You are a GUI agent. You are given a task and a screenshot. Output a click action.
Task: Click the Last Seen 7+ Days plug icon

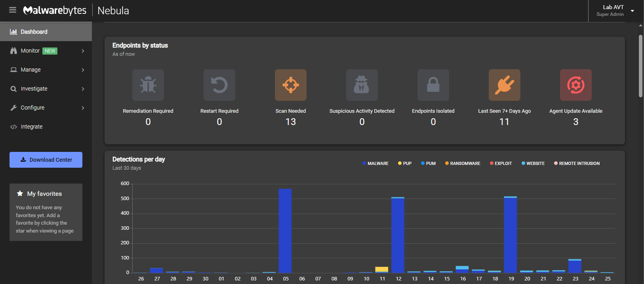(505, 85)
